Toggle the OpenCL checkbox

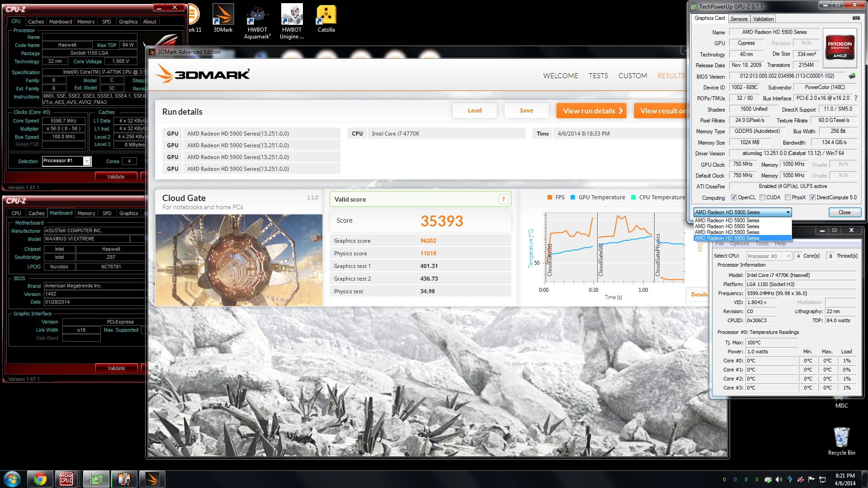click(734, 197)
